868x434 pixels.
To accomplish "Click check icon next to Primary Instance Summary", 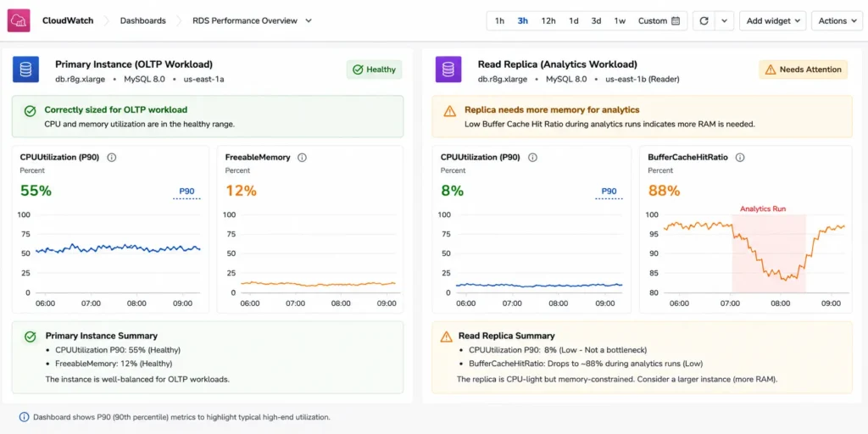I will [31, 336].
